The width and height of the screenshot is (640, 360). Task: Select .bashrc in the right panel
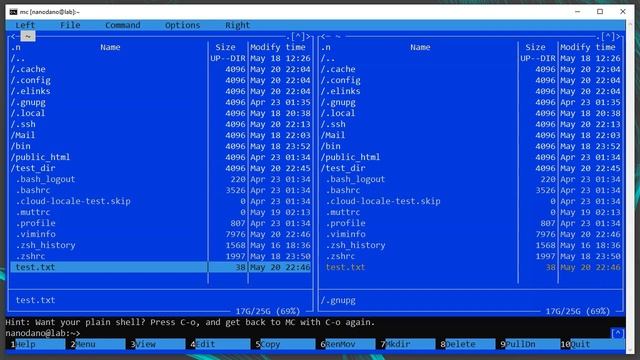tap(471, 190)
